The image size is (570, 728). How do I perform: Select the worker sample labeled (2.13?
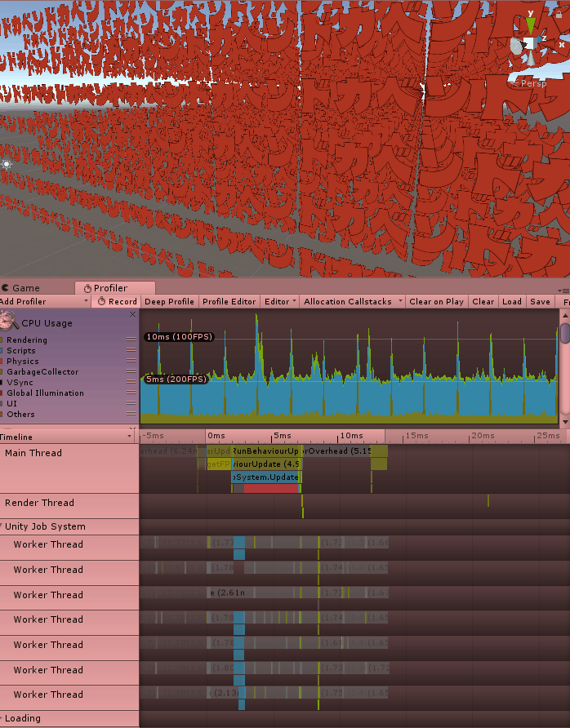[x=226, y=693]
